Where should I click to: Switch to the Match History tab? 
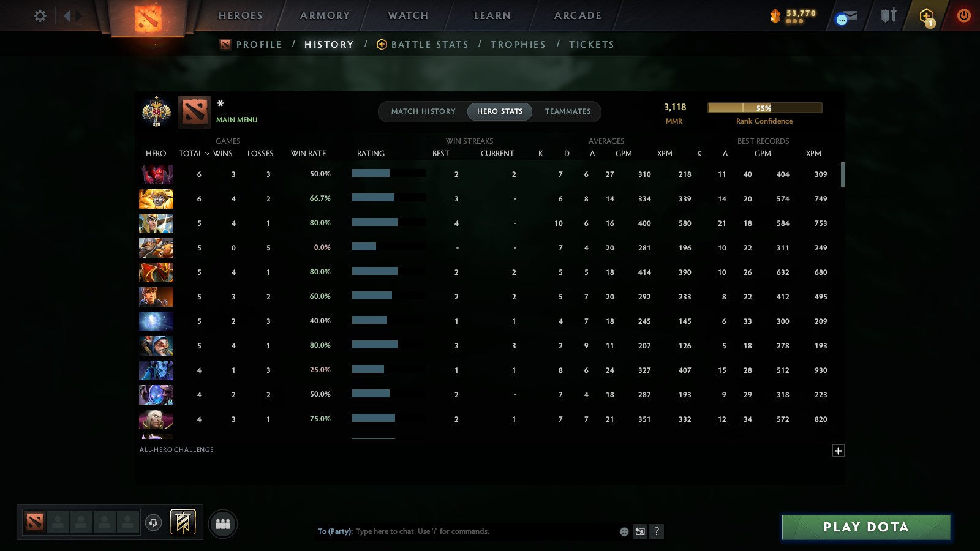(x=422, y=111)
